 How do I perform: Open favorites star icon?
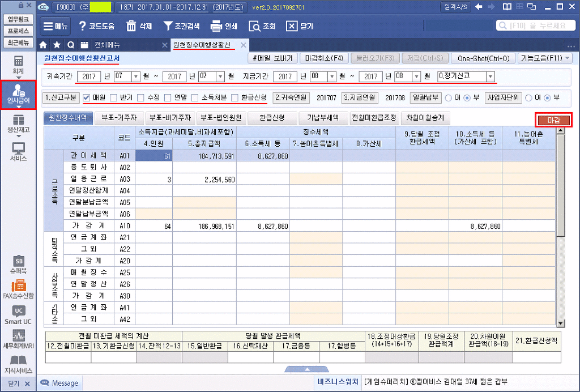point(57,45)
